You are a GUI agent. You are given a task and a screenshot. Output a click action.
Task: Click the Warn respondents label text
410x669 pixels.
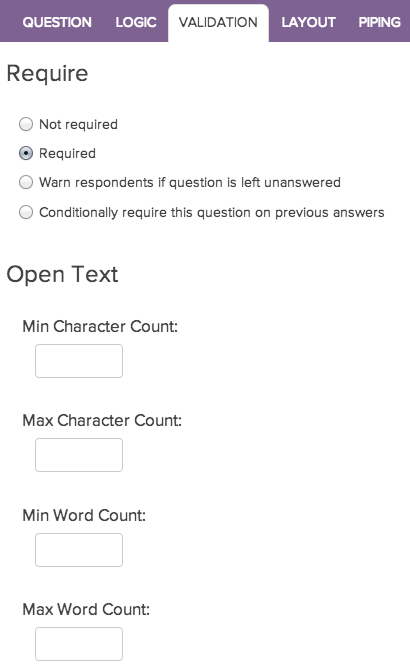[190, 183]
